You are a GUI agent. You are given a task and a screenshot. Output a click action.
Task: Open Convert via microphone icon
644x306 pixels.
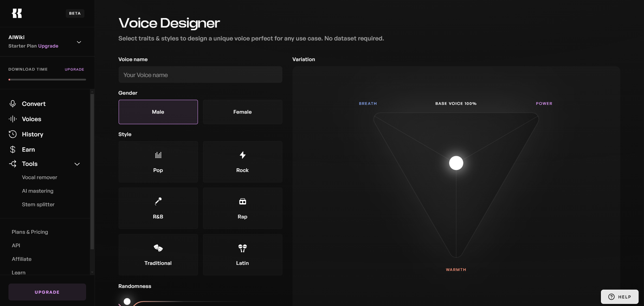[x=13, y=104]
